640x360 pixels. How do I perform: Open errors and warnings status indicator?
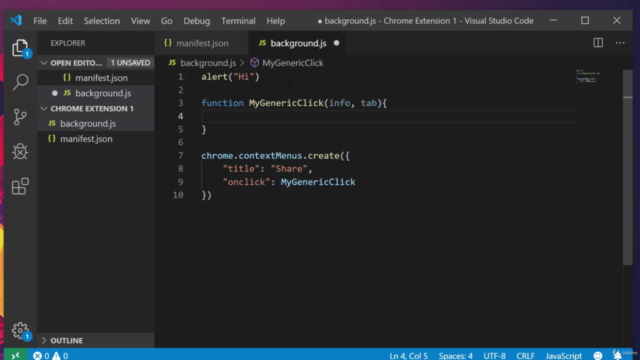click(51, 356)
